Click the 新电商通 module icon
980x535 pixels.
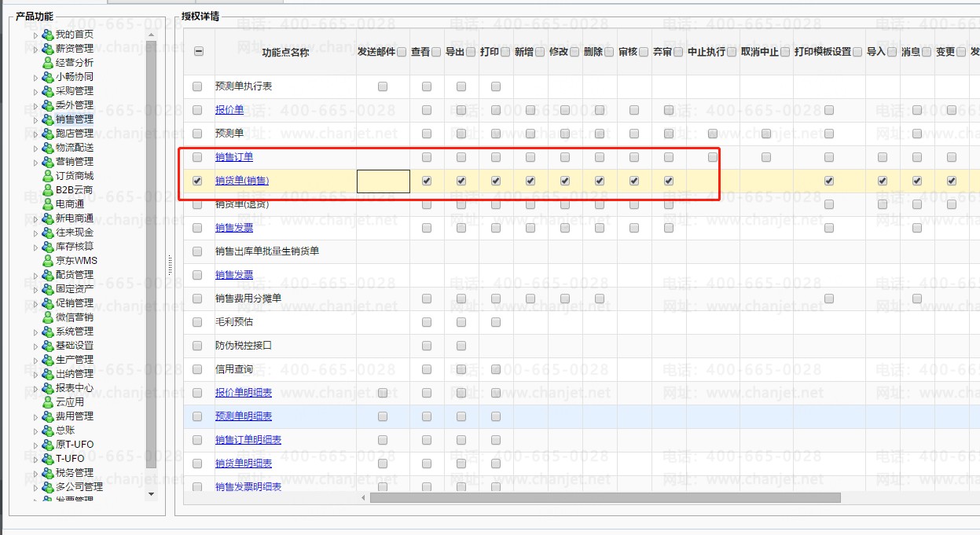tap(48, 218)
